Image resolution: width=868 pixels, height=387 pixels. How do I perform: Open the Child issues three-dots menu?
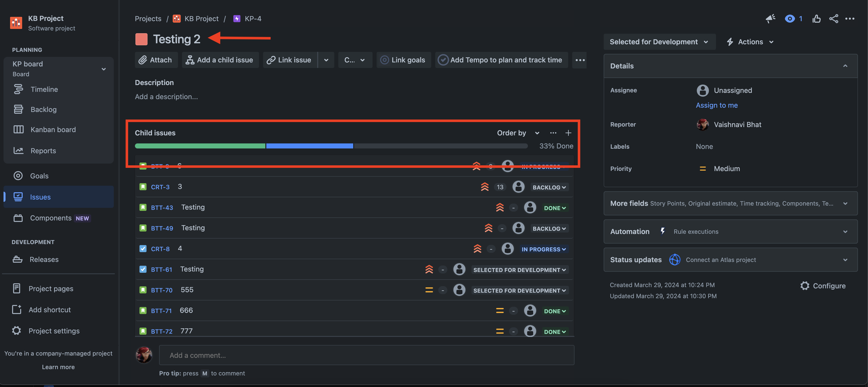(553, 133)
